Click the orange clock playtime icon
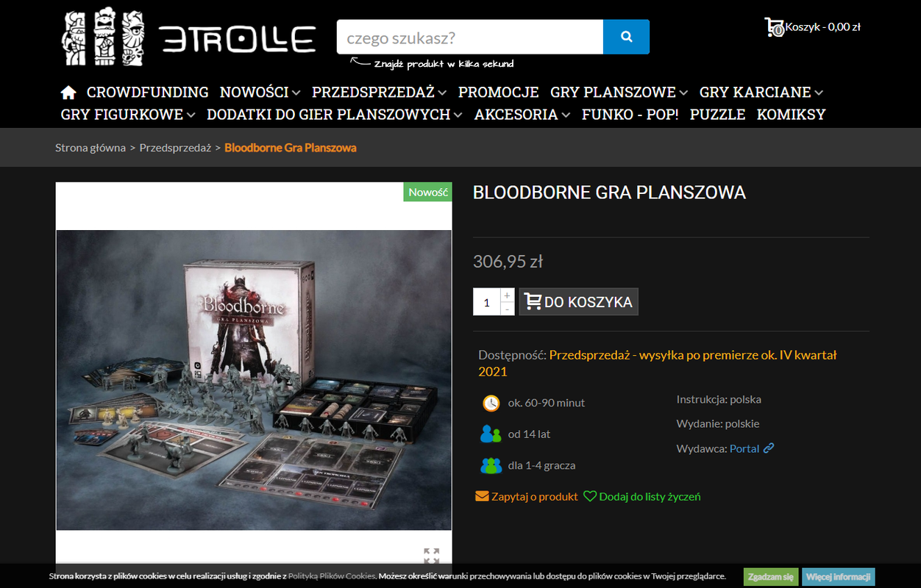This screenshot has width=921, height=588. point(491,403)
